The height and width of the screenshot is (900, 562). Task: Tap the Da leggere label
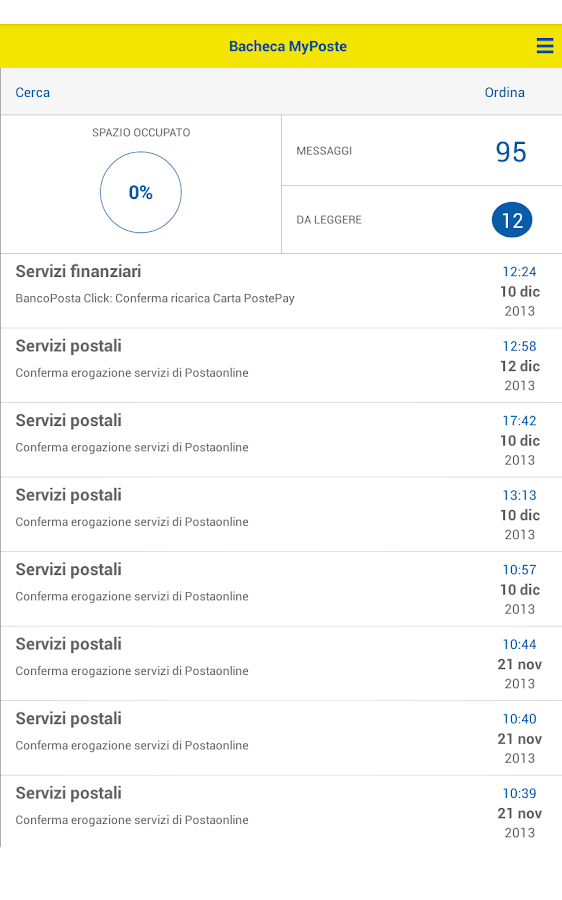click(x=329, y=220)
